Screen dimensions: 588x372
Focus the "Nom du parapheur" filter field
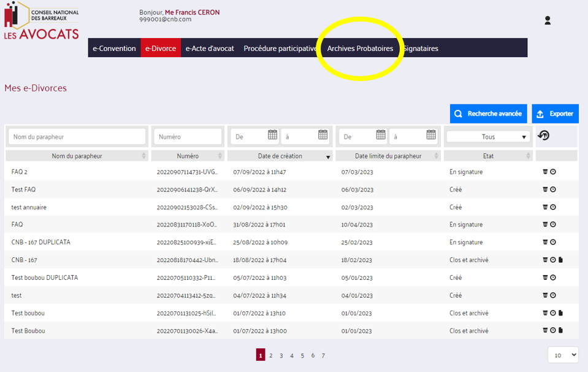[77, 137]
